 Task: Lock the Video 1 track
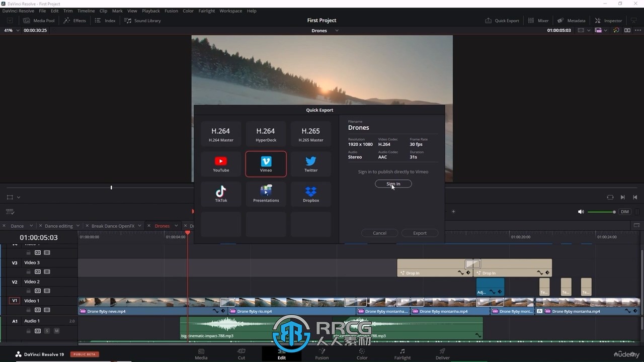coord(28,310)
